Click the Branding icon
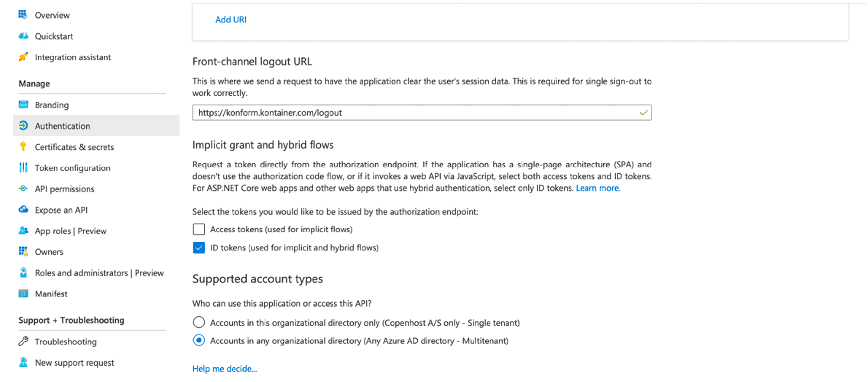The image size is (868, 382). pyautogui.click(x=23, y=105)
